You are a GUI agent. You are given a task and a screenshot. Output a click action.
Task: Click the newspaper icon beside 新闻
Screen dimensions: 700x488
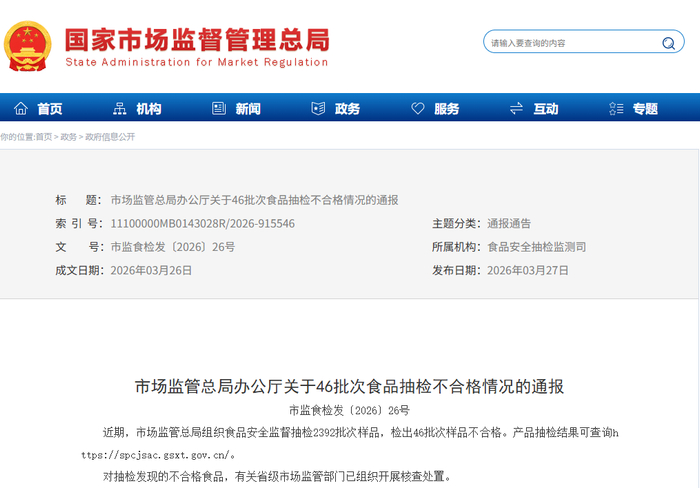[x=219, y=108]
